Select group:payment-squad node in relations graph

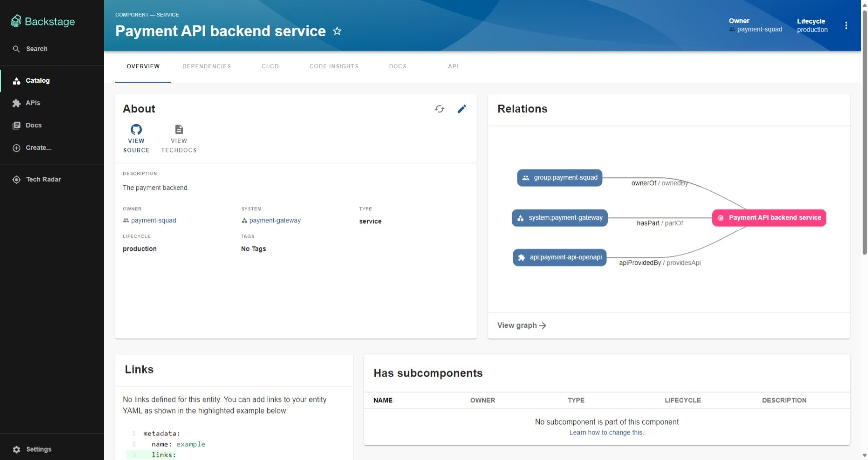point(559,178)
